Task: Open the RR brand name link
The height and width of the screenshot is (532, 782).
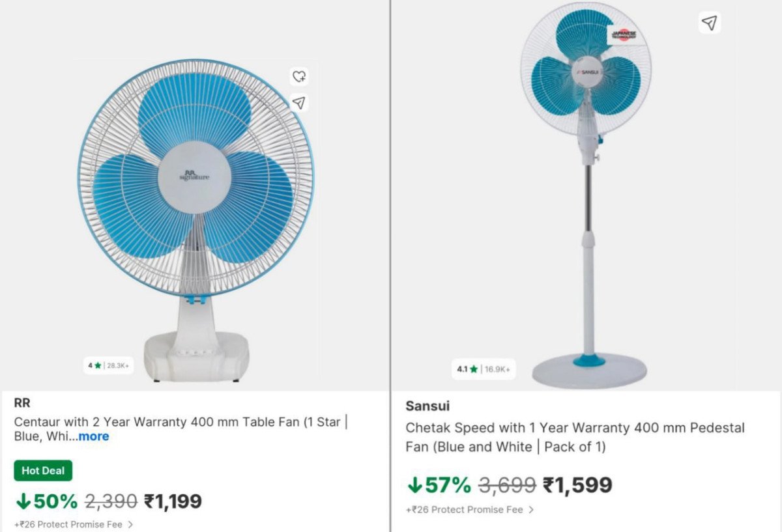Action: pyautogui.click(x=22, y=403)
